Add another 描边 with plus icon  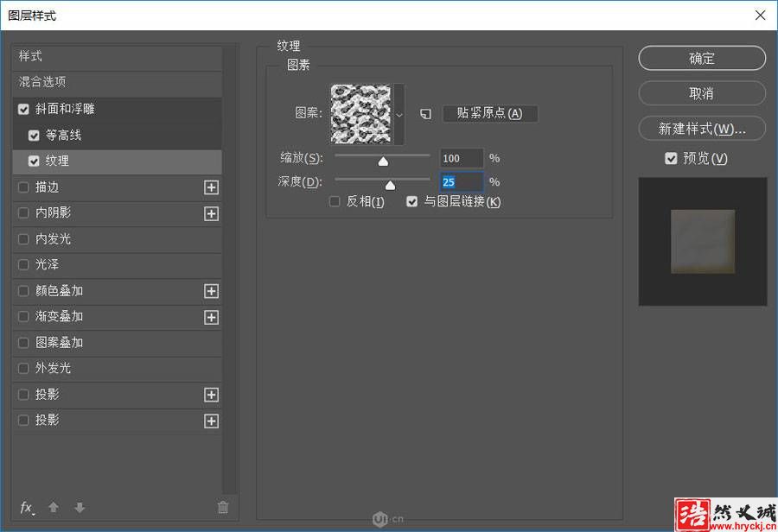click(212, 187)
